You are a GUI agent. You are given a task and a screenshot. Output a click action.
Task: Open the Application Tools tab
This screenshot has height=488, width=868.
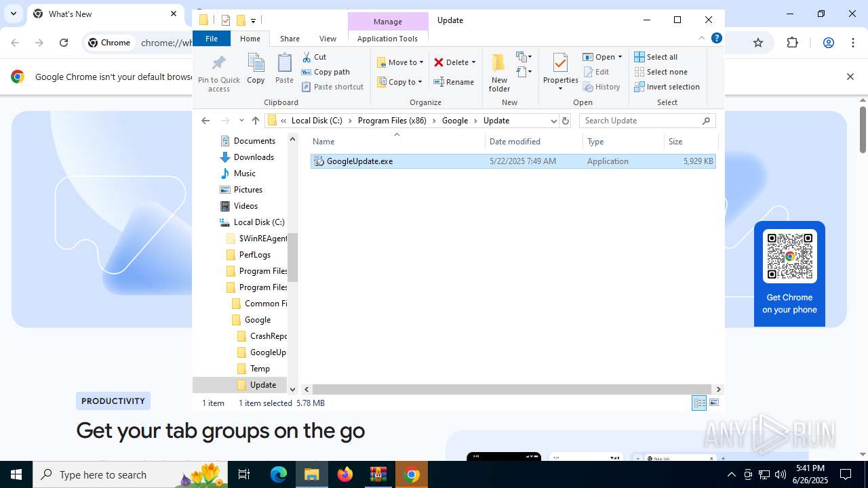[387, 39]
